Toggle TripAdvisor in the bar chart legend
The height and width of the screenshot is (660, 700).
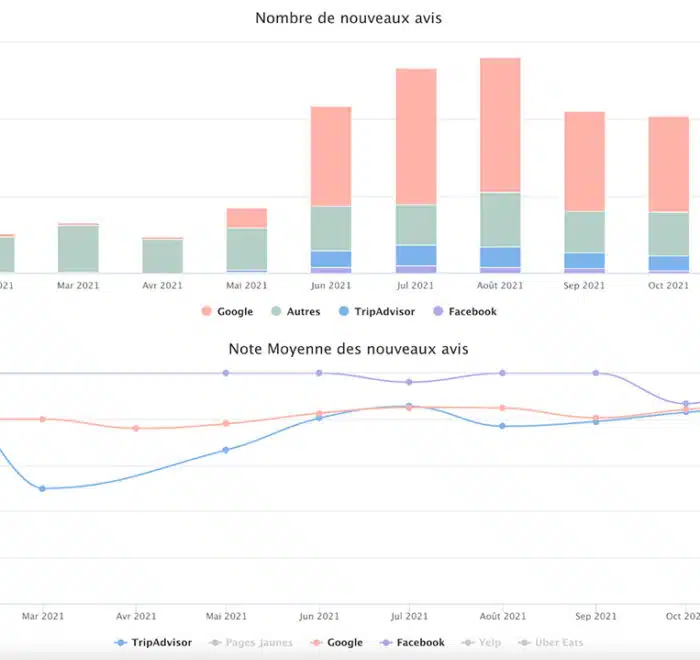pos(376,312)
